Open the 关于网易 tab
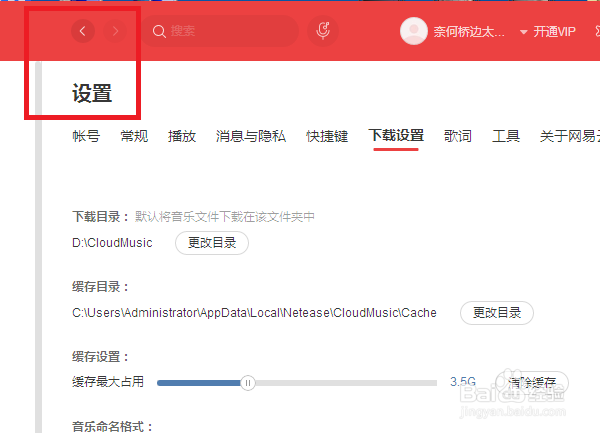 pyautogui.click(x=570, y=136)
